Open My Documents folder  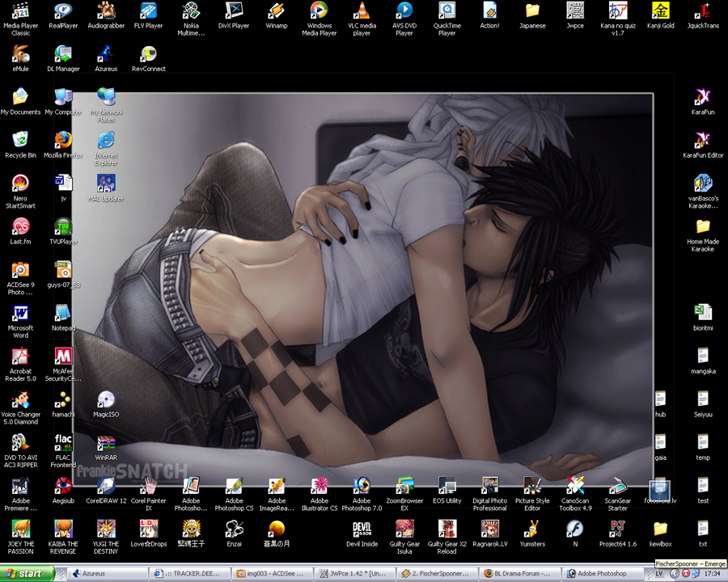(x=20, y=101)
